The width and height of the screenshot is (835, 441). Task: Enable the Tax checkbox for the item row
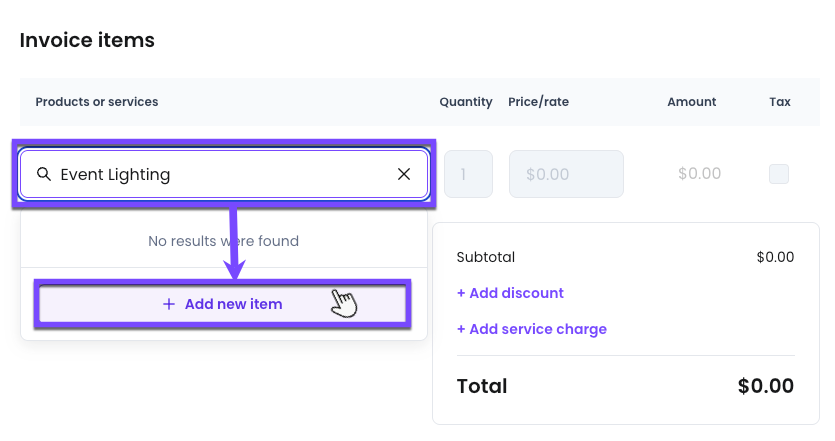779,174
